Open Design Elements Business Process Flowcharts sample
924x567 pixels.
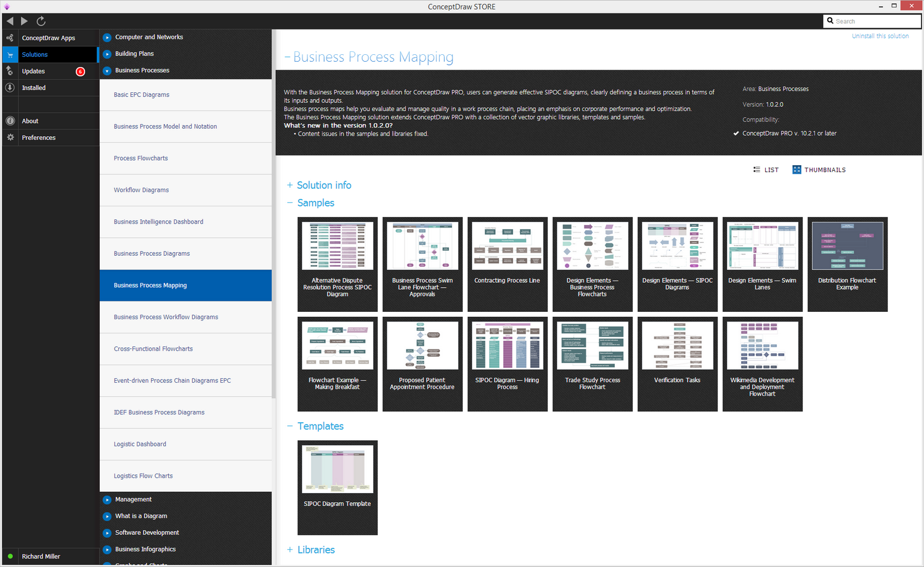593,264
